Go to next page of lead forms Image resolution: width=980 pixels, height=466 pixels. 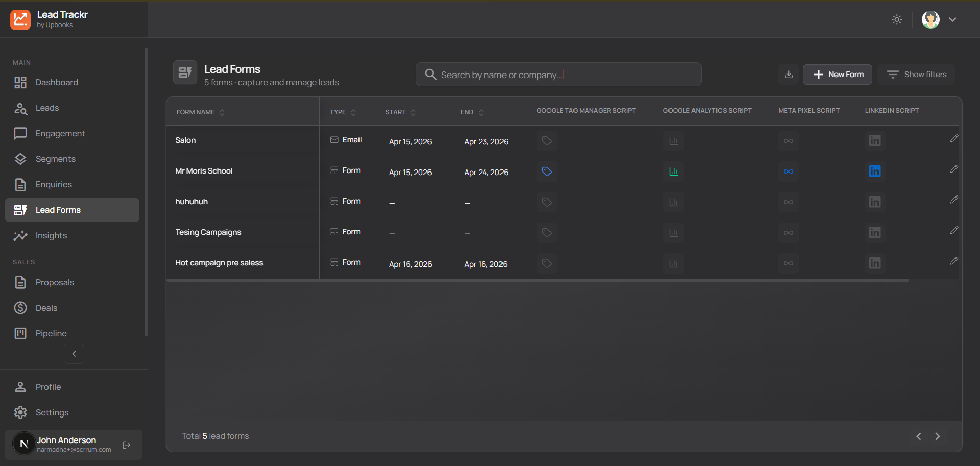click(x=937, y=436)
